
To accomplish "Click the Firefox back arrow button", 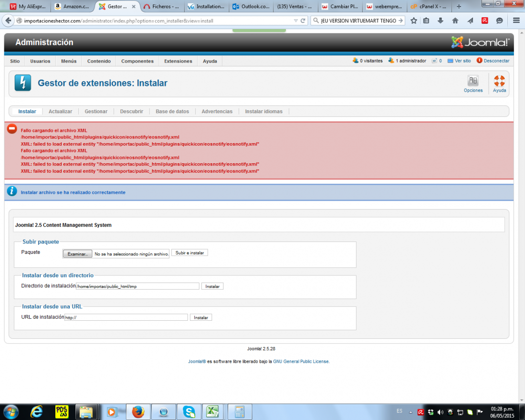I will pos(8,21).
